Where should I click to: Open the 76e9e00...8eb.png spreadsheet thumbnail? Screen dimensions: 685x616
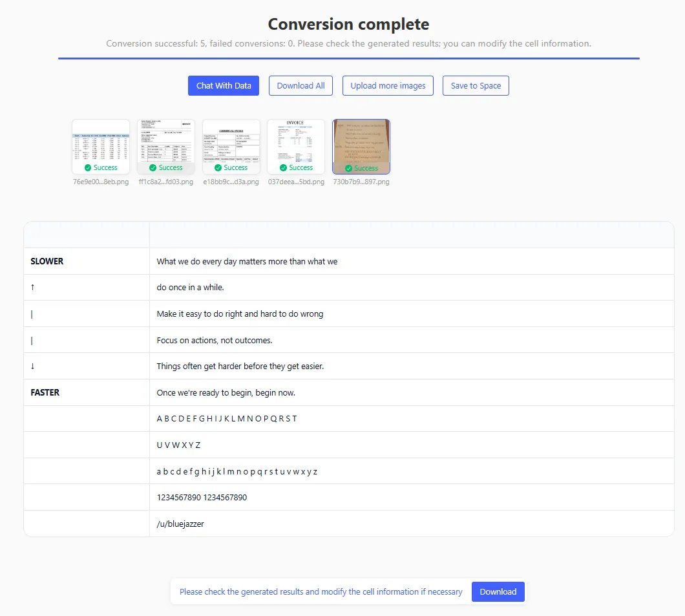click(x=101, y=143)
